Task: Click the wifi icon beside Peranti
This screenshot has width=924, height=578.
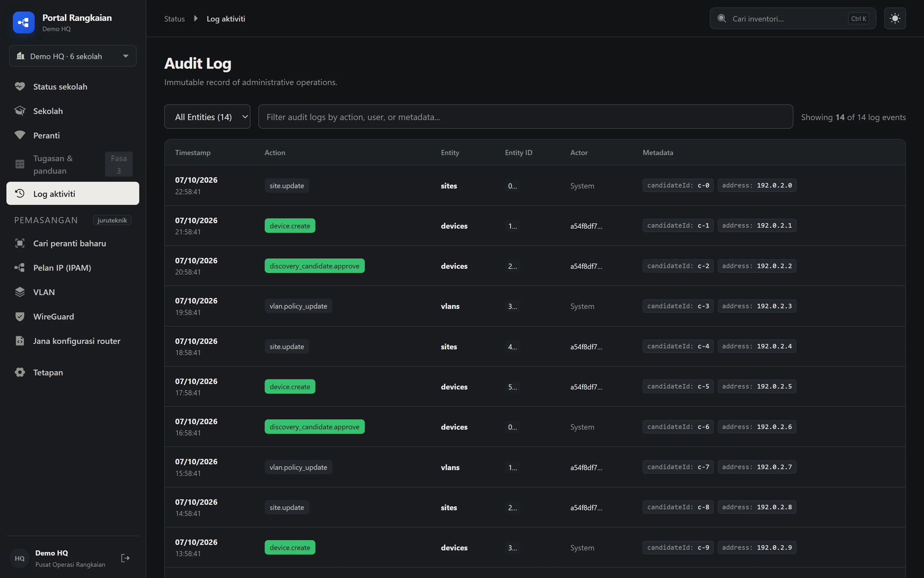Action: 20,135
